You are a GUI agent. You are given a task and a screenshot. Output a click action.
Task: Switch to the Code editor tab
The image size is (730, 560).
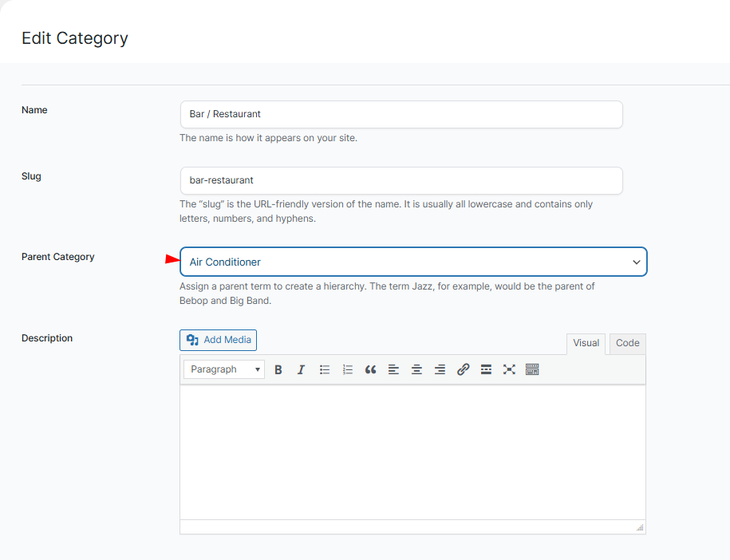[627, 343]
